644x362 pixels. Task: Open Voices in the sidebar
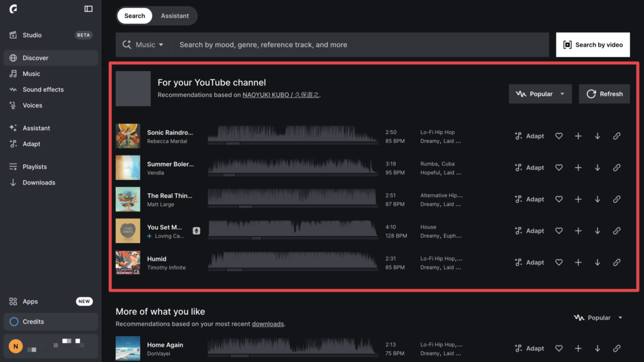tap(51, 105)
